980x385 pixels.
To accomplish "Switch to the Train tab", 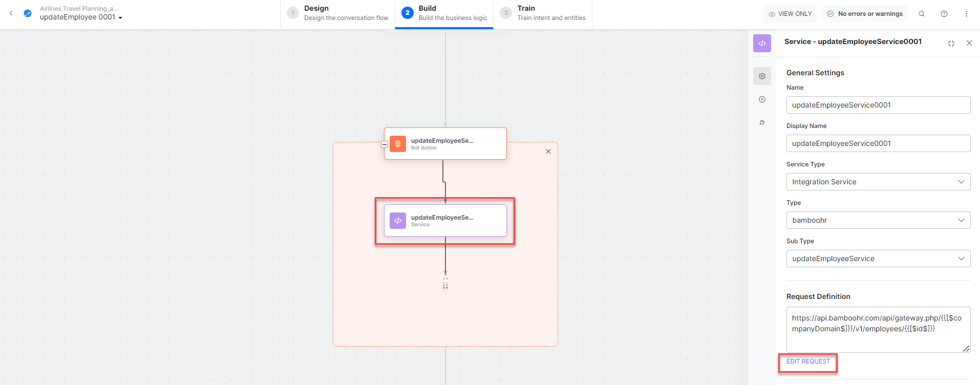I will 543,14.
